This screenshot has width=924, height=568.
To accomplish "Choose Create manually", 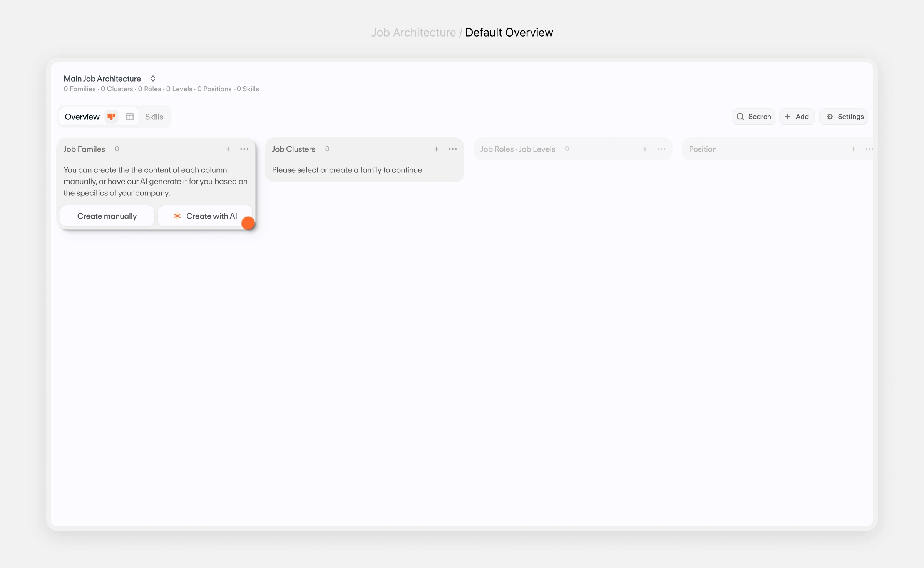I will (107, 216).
